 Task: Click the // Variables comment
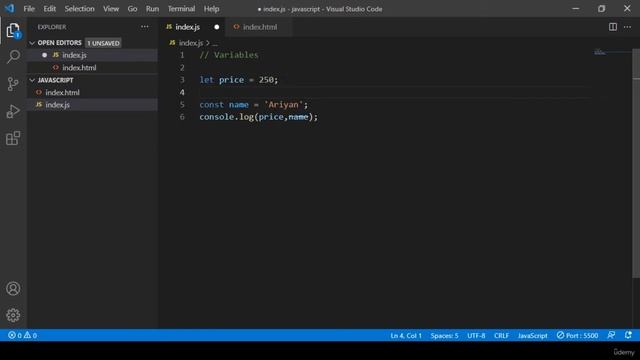tap(229, 55)
